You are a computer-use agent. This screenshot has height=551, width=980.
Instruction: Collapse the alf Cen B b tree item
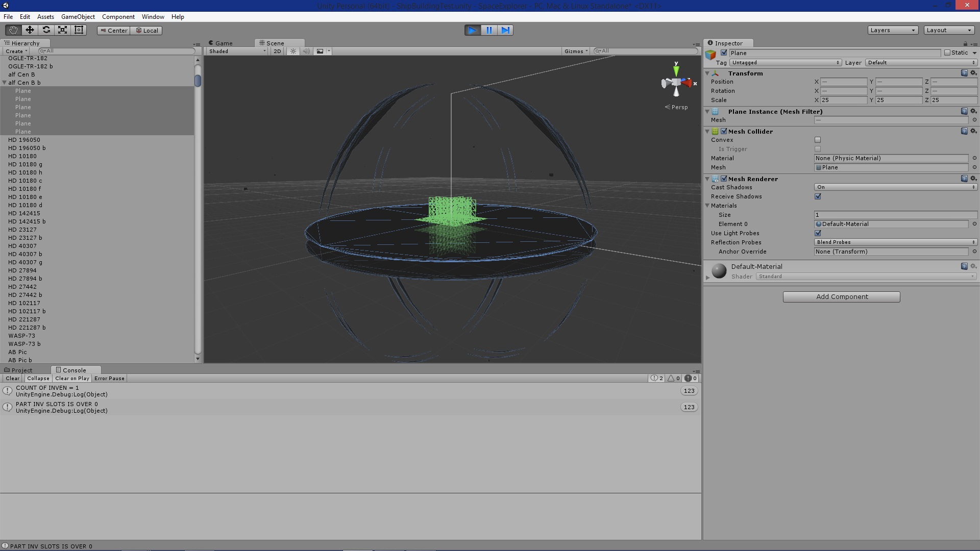click(x=5, y=83)
